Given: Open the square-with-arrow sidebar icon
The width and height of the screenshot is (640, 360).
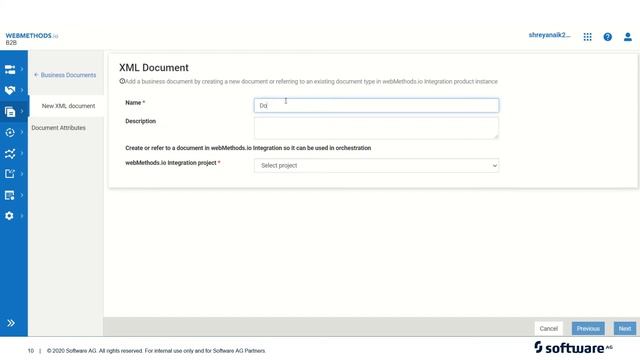Looking at the screenshot, I should point(10,174).
